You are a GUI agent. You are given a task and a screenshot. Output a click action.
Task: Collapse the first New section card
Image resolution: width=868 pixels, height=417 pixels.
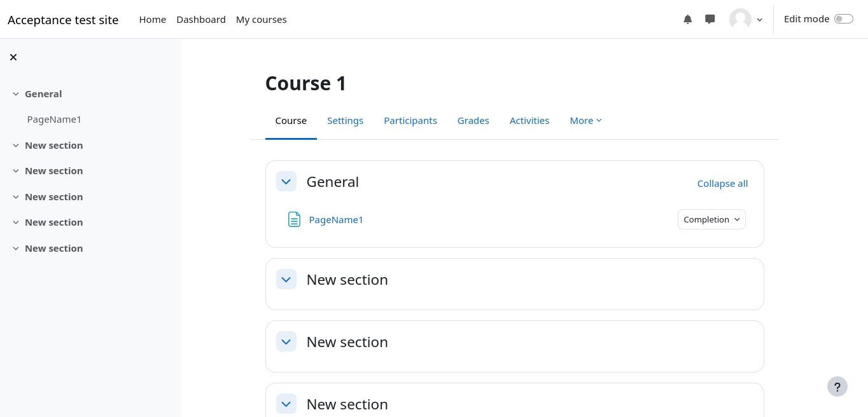tap(286, 279)
